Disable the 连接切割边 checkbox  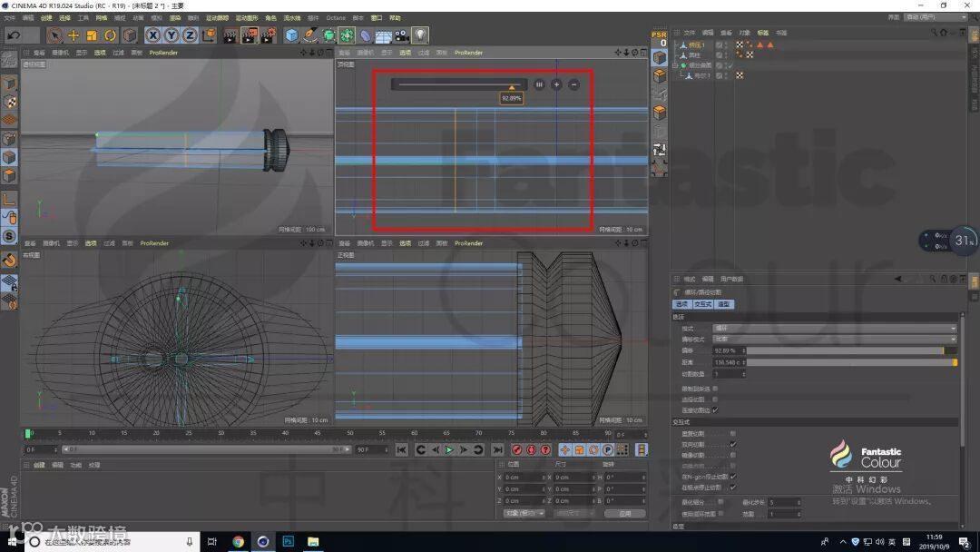(715, 409)
